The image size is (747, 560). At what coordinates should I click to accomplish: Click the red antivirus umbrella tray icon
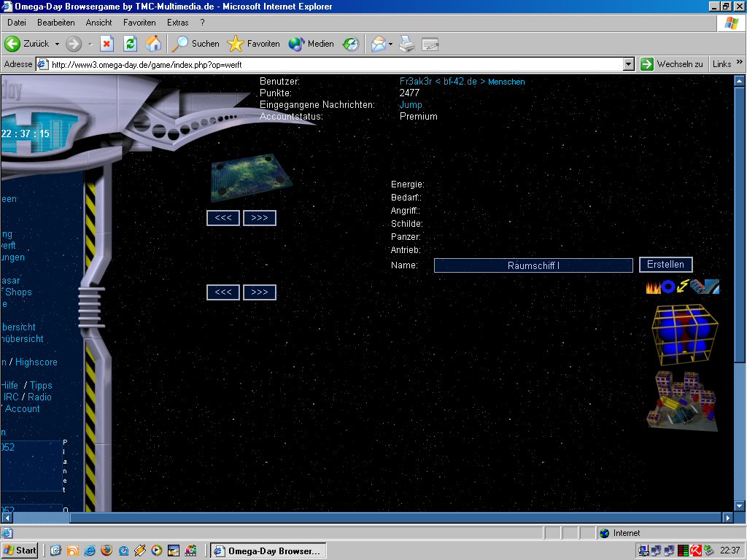pyautogui.click(x=696, y=551)
